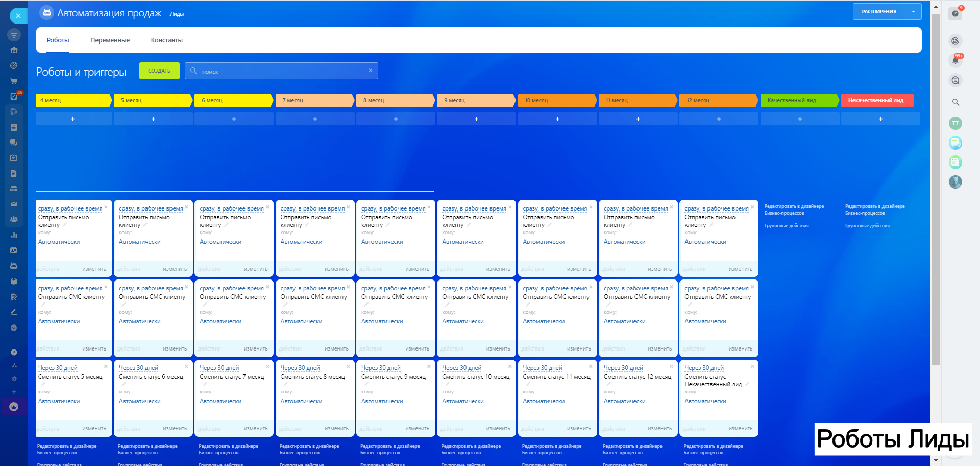Switch to the Переменные tab
Screen dimensions: 980x466
[110, 40]
